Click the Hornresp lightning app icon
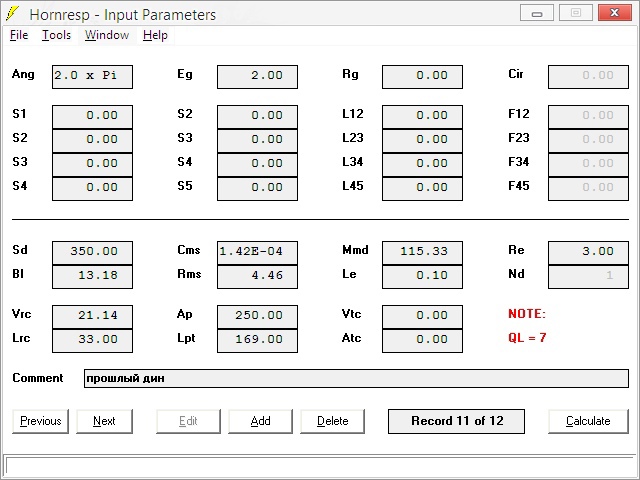Screen dimensions: 640x480 click(x=12, y=14)
